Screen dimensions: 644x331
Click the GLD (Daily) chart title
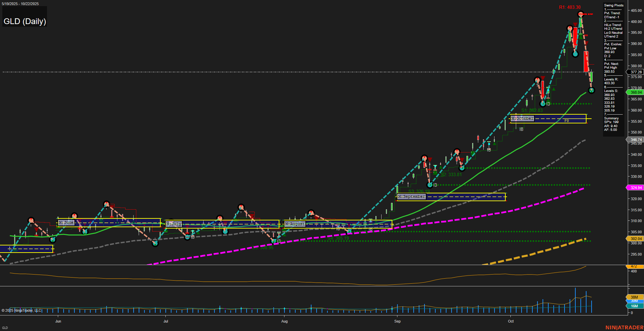click(25, 21)
